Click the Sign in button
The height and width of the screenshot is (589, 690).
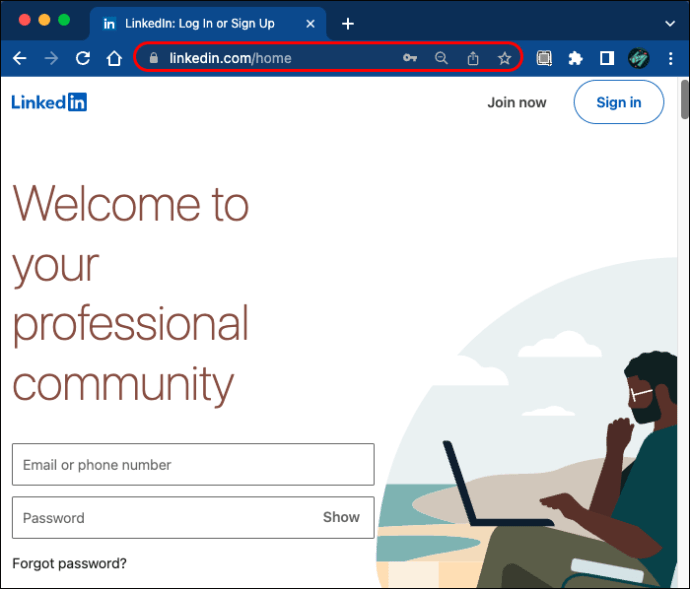coord(618,102)
